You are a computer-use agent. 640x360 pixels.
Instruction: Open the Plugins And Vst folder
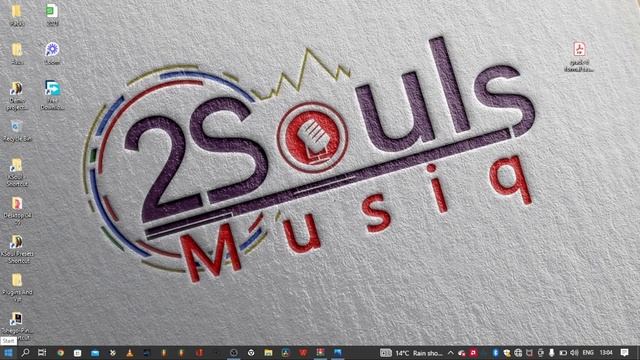tap(17, 288)
